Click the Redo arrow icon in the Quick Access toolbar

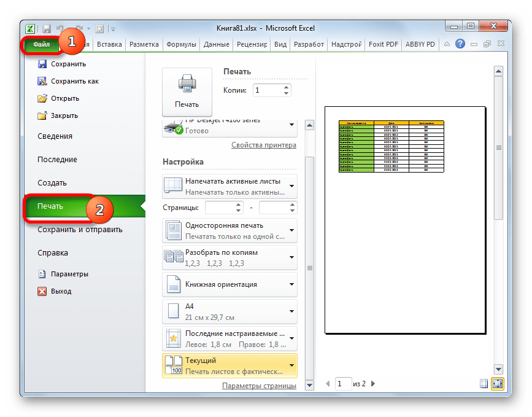click(x=80, y=28)
